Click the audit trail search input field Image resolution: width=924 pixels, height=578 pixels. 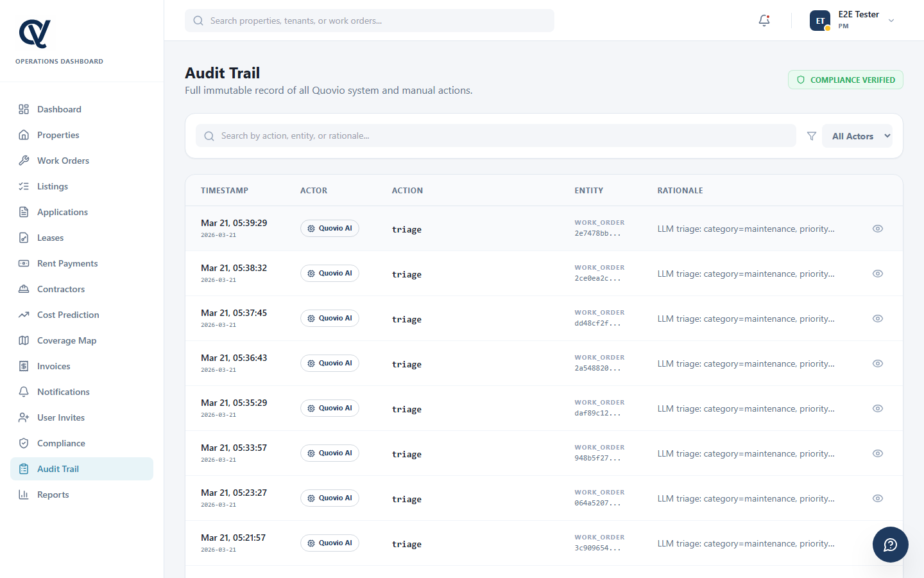pyautogui.click(x=495, y=136)
